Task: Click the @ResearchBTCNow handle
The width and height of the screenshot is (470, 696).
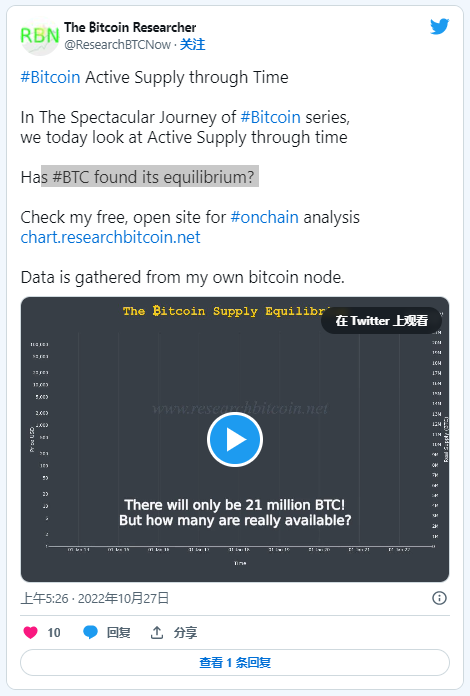Action: (118, 44)
